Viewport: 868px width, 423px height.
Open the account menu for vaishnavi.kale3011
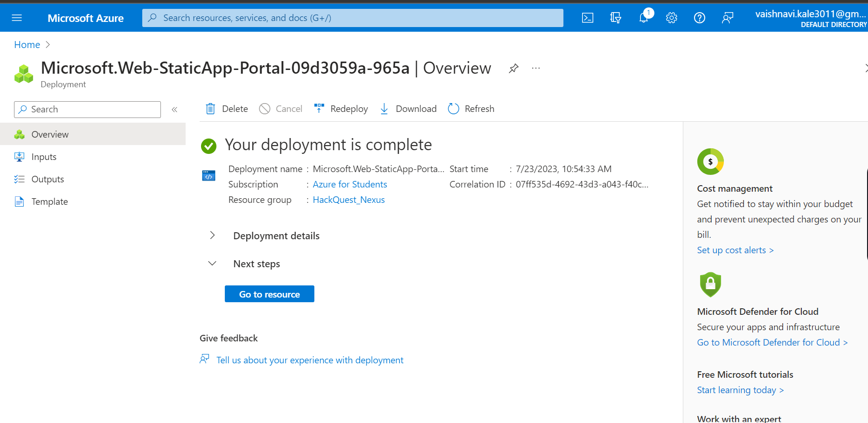click(811, 18)
